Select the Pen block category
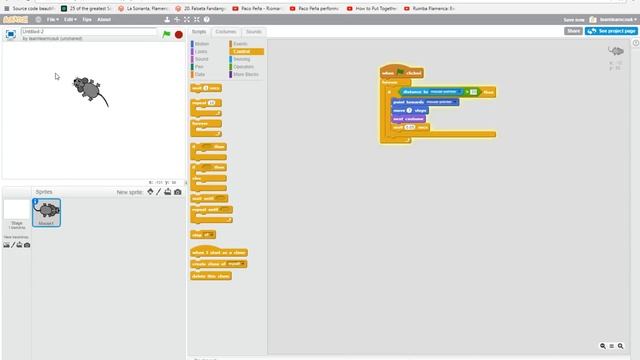640x360 pixels. coord(198,67)
